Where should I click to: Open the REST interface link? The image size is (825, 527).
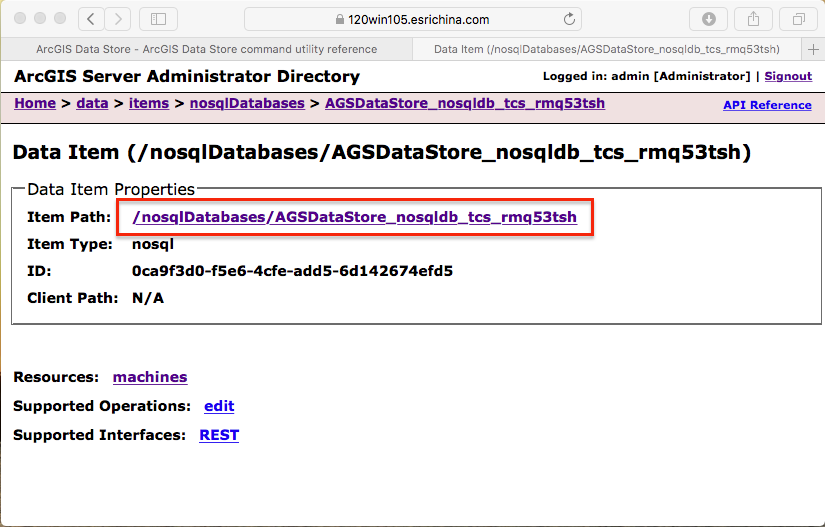pyautogui.click(x=219, y=435)
